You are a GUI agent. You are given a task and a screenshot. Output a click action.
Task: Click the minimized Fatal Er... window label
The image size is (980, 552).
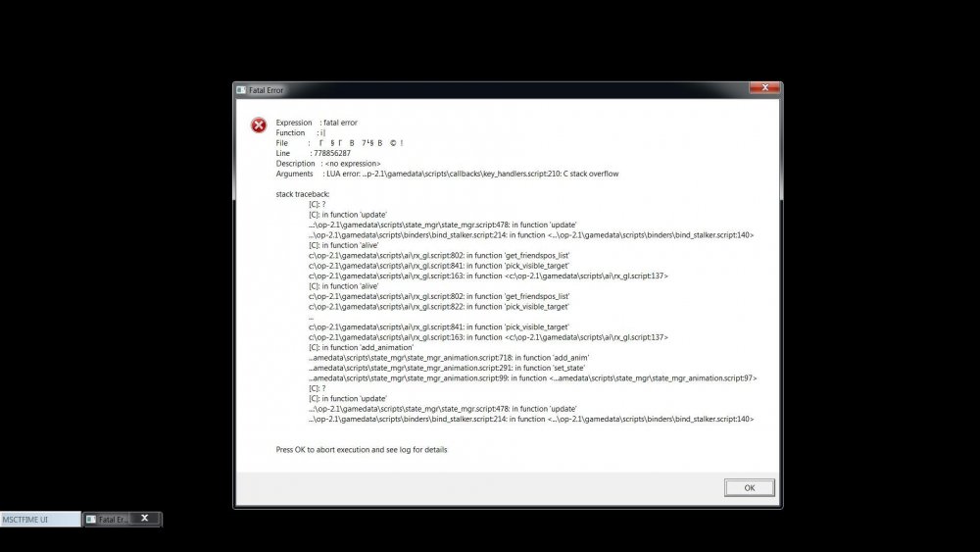(113, 520)
